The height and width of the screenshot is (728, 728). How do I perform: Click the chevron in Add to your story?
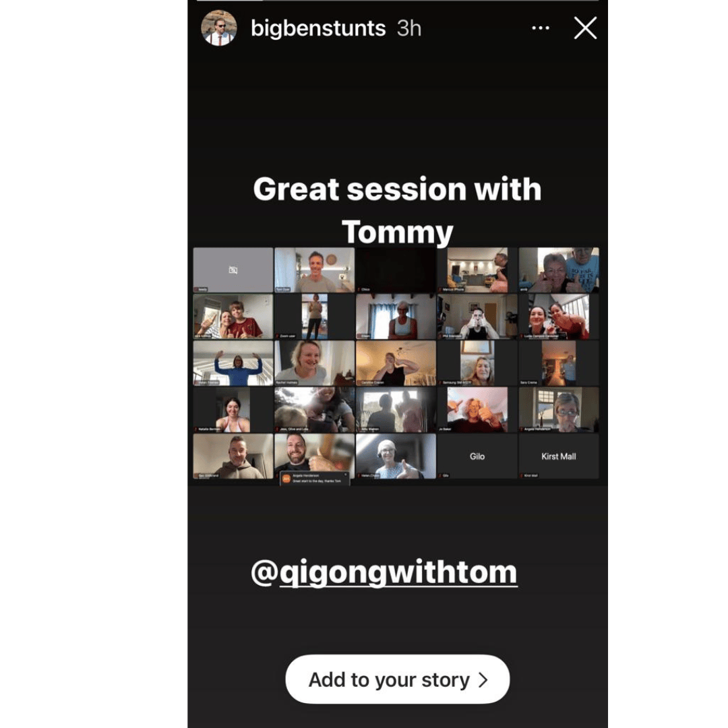(483, 679)
